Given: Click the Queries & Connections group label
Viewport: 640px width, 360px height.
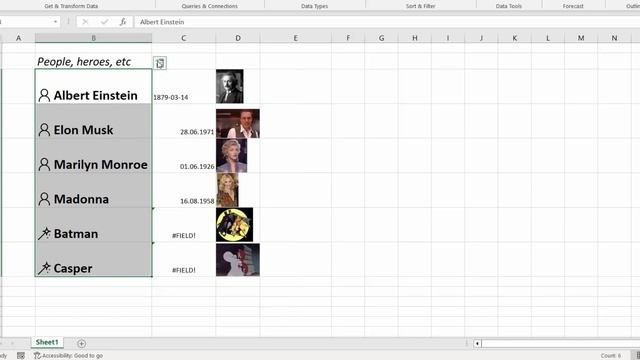Looking at the screenshot, I should click(x=210, y=6).
